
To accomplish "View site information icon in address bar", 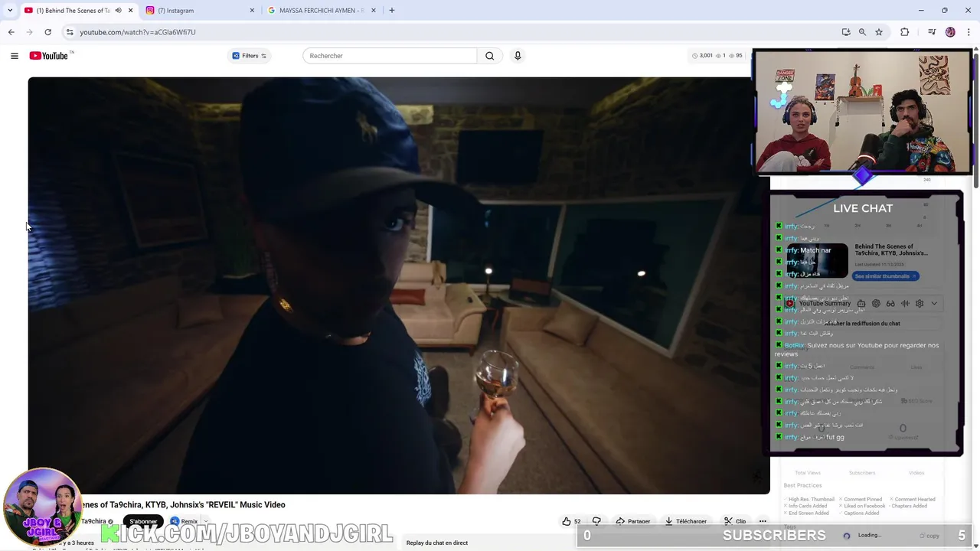I will tap(70, 32).
